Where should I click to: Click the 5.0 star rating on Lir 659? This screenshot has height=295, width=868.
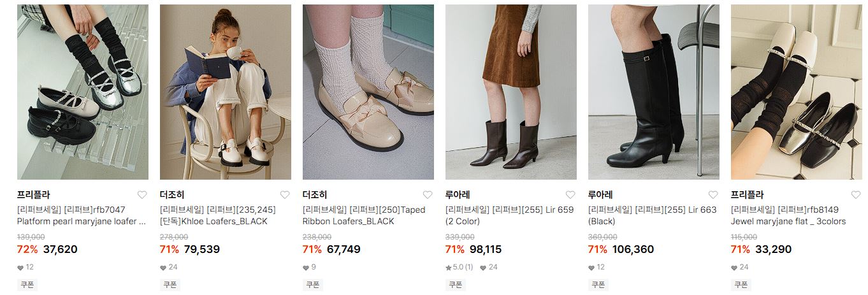(459, 268)
